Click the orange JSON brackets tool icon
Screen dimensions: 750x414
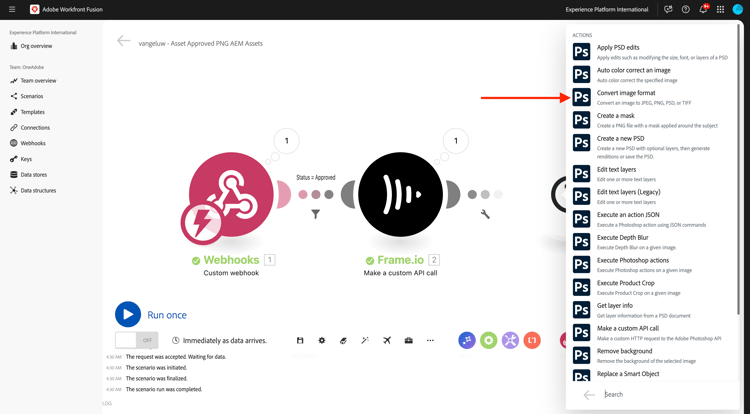532,340
